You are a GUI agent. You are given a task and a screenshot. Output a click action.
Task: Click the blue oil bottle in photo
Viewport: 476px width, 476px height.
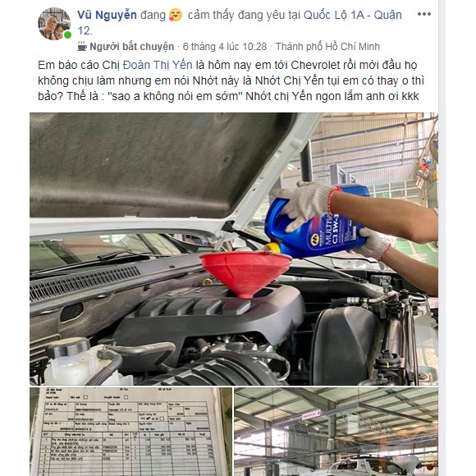pyautogui.click(x=318, y=223)
